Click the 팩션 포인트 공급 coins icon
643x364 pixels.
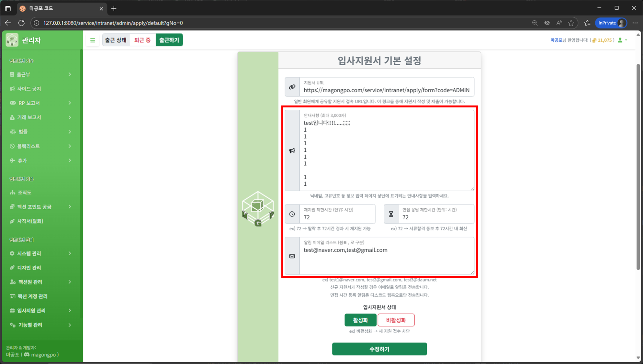click(12, 207)
